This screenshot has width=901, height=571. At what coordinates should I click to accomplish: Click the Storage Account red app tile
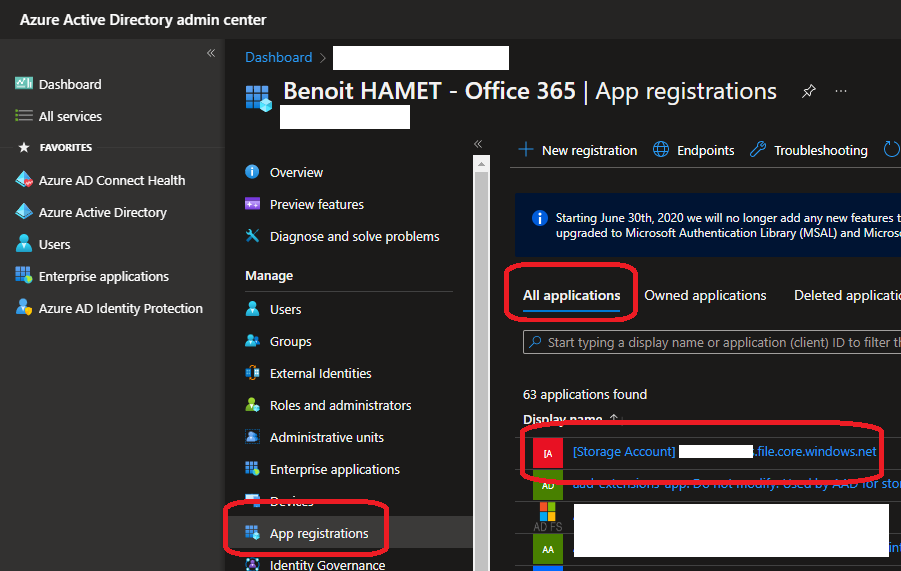click(547, 452)
